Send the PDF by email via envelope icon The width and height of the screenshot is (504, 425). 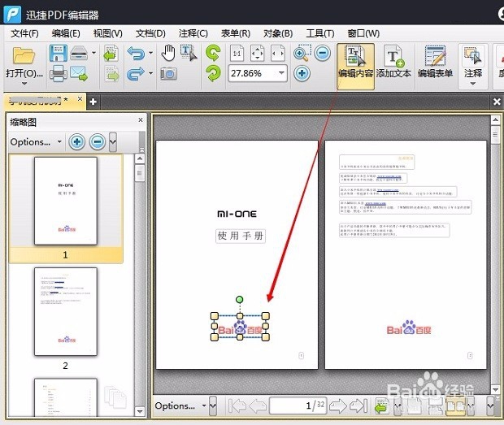pos(79,74)
